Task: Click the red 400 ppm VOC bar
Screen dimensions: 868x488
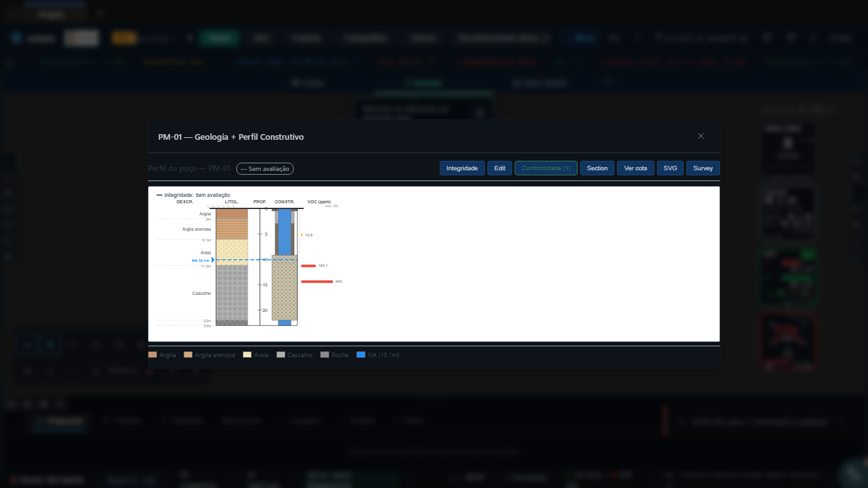Action: pos(317,281)
